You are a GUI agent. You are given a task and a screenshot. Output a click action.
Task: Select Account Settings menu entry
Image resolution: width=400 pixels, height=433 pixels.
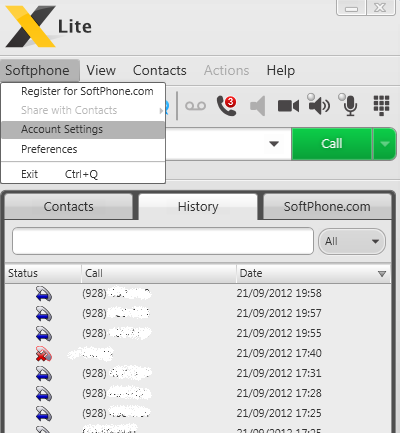[x=83, y=129]
